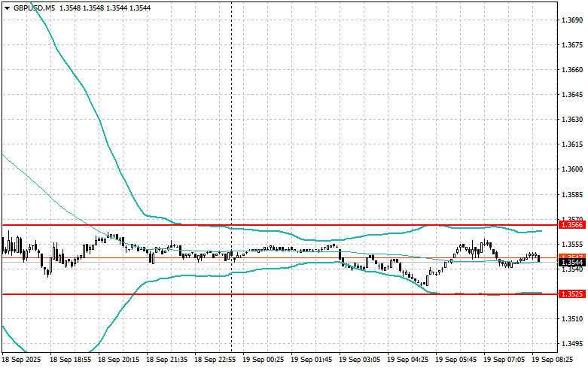Click the orange 1.3547 price tag on axis

click(571, 256)
